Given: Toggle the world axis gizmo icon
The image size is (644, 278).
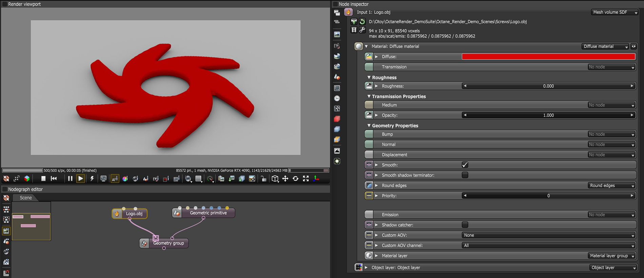Looking at the screenshot, I should [x=316, y=178].
